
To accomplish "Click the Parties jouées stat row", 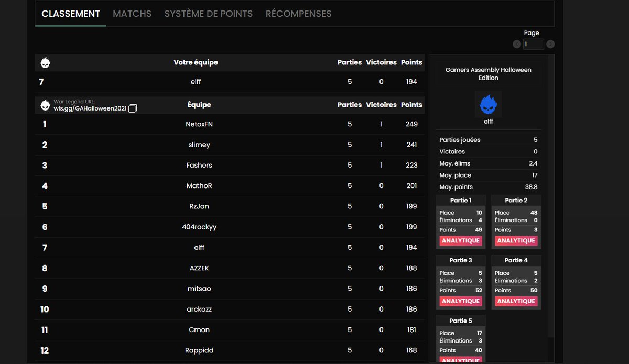I will (x=488, y=140).
